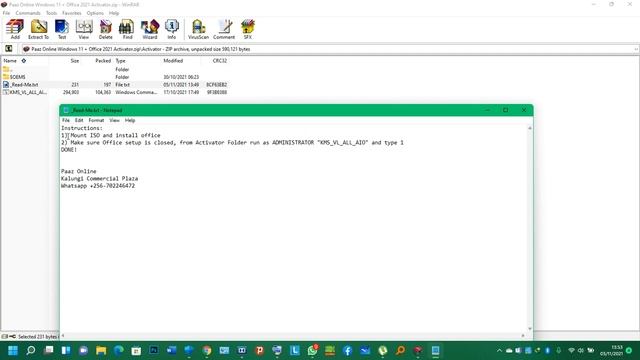Click the Info toolbar icon
Screen dimensions: 640x360
point(171,29)
